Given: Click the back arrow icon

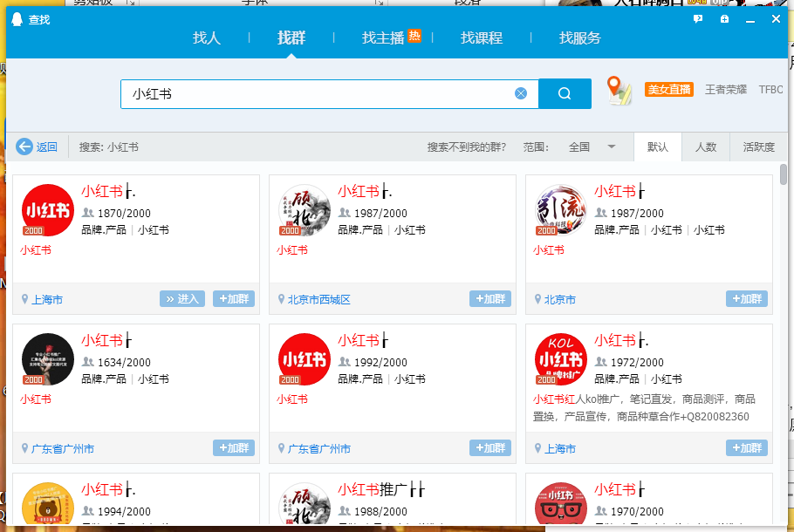Looking at the screenshot, I should tap(24, 147).
